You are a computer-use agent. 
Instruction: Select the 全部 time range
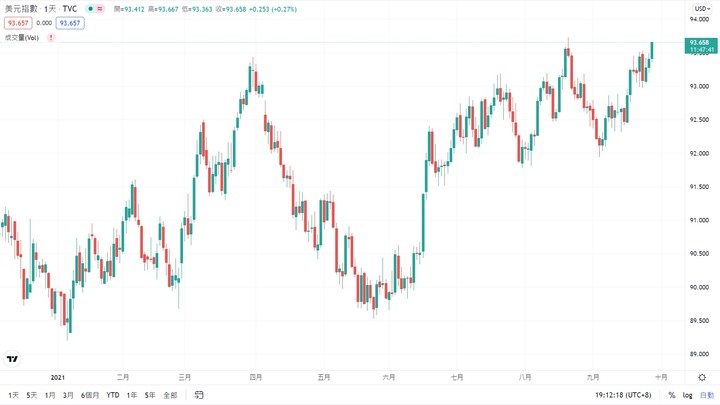[x=170, y=395]
